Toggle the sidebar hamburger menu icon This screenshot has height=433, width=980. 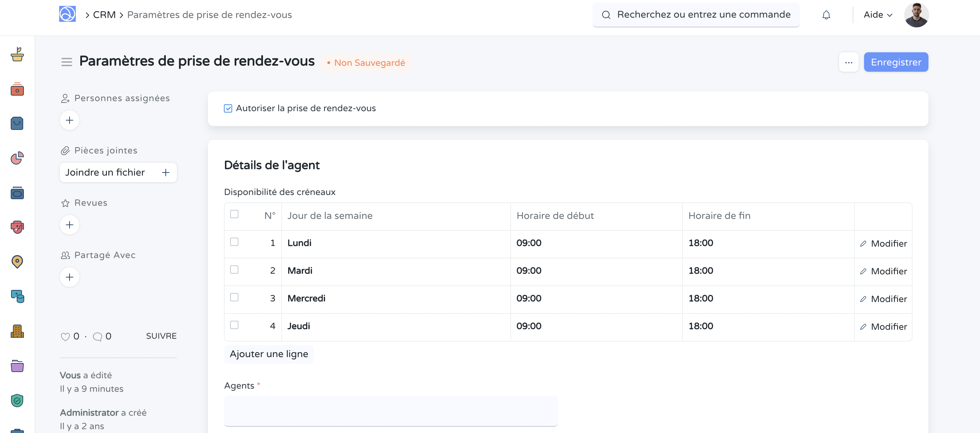click(66, 62)
